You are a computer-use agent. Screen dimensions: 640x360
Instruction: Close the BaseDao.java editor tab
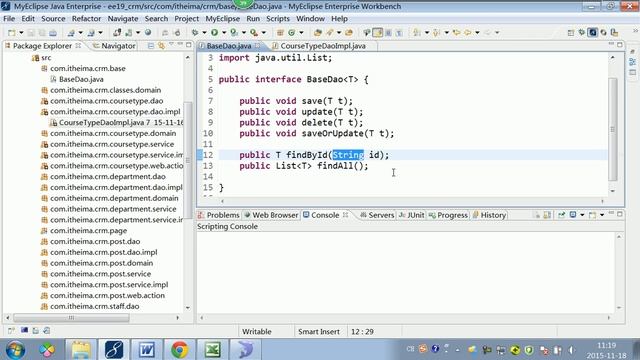(x=258, y=46)
